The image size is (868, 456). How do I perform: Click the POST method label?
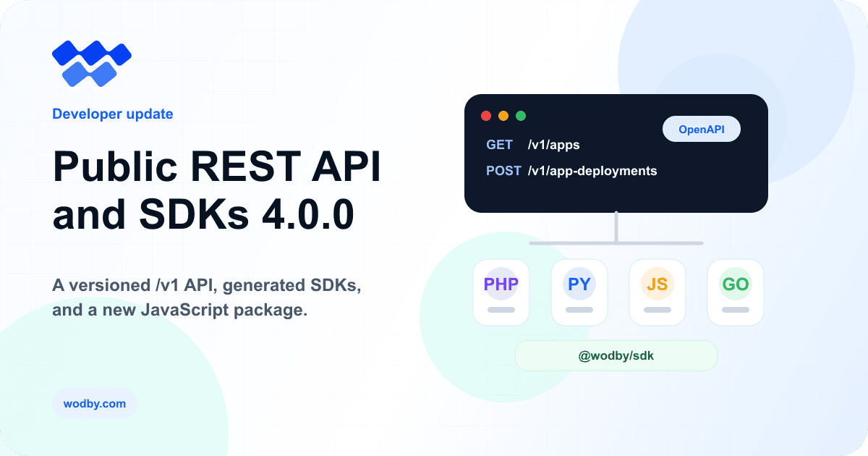pyautogui.click(x=503, y=172)
